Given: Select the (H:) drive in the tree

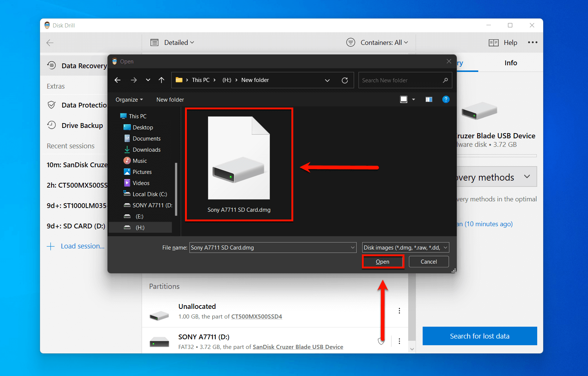Looking at the screenshot, I should [x=140, y=227].
